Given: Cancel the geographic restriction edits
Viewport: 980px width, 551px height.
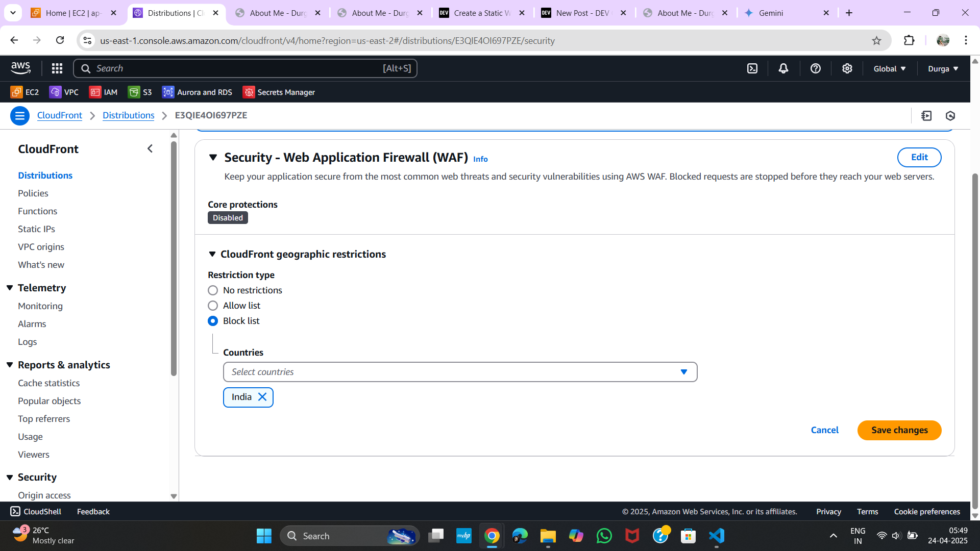Looking at the screenshot, I should click(825, 430).
